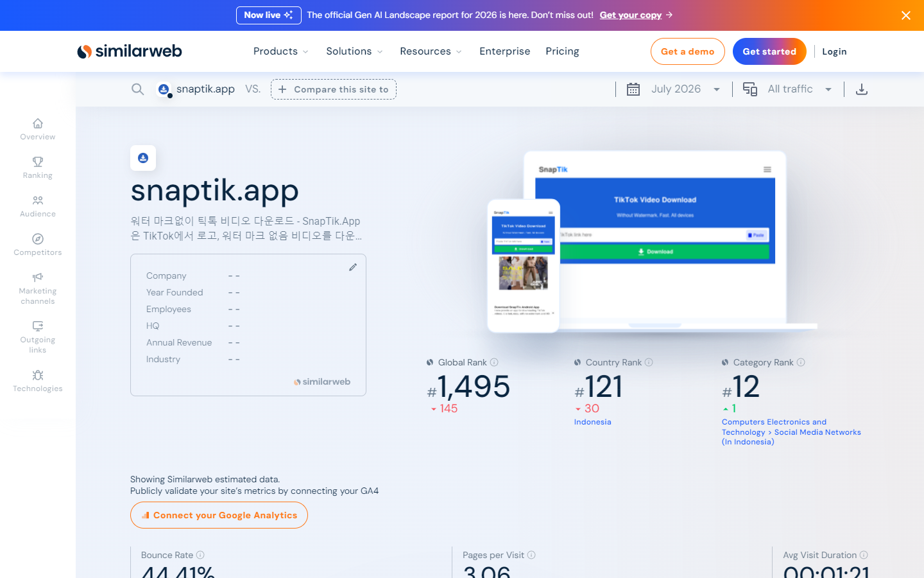The width and height of the screenshot is (924, 578).
Task: Open Computers Electronics and Technology category link
Action: [x=791, y=432]
